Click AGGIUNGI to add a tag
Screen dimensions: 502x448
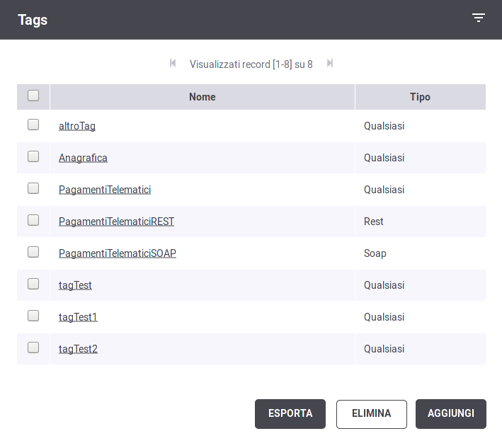tap(451, 414)
